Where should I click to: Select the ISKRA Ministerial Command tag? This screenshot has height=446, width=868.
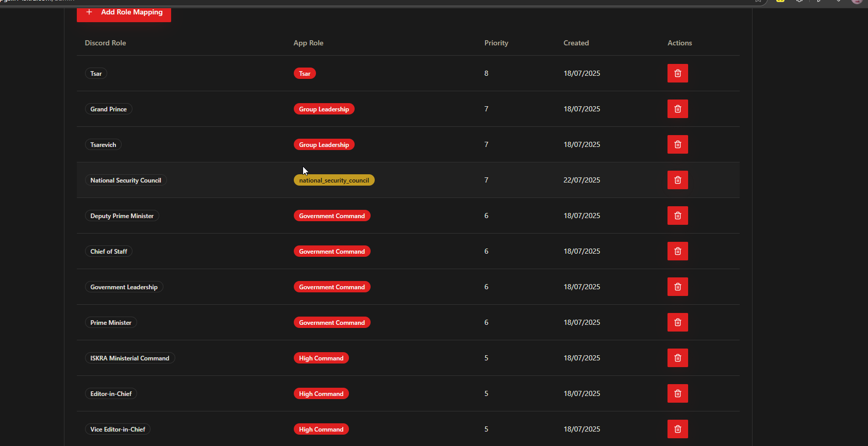pyautogui.click(x=130, y=358)
